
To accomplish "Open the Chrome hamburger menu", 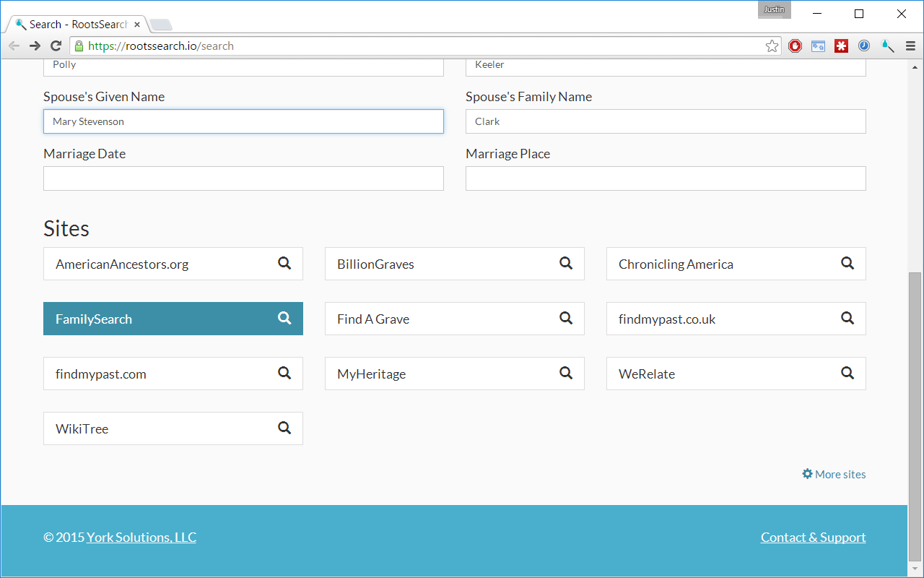I will pos(910,46).
